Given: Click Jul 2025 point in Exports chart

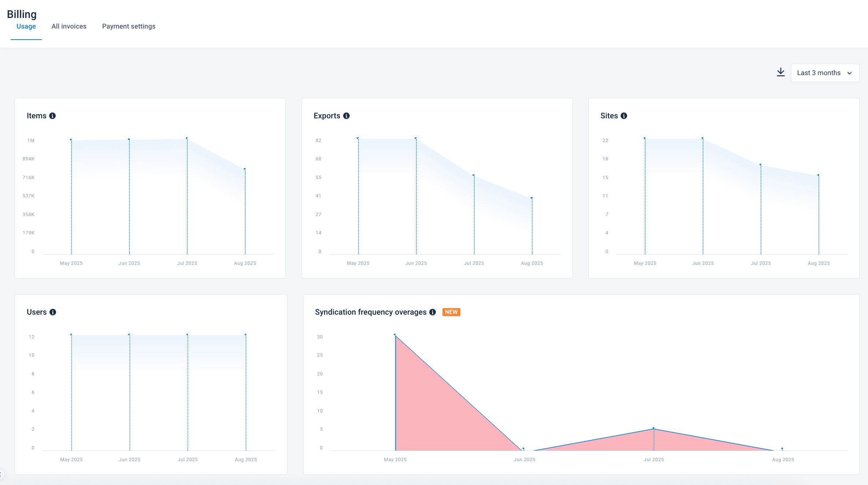Looking at the screenshot, I should coord(474,175).
